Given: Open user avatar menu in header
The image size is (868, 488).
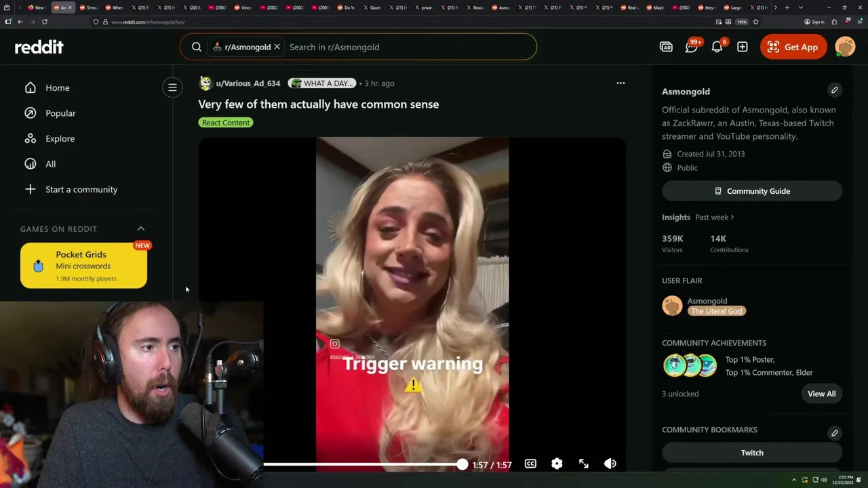Looking at the screenshot, I should [845, 47].
